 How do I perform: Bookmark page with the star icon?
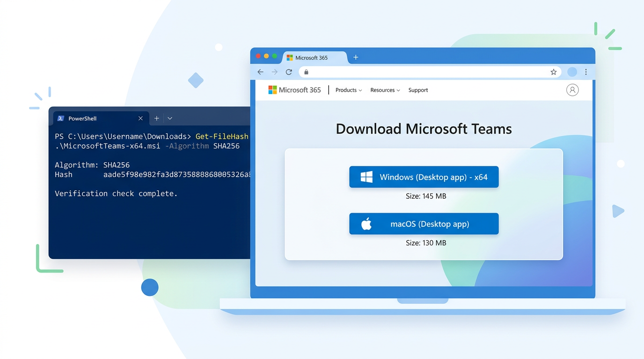click(x=553, y=72)
